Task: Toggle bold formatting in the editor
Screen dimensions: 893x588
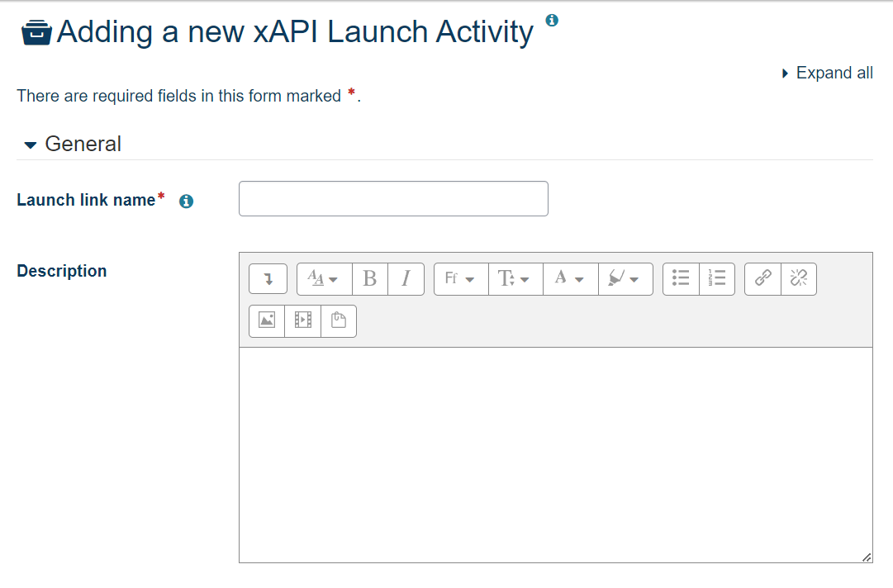Action: click(369, 278)
